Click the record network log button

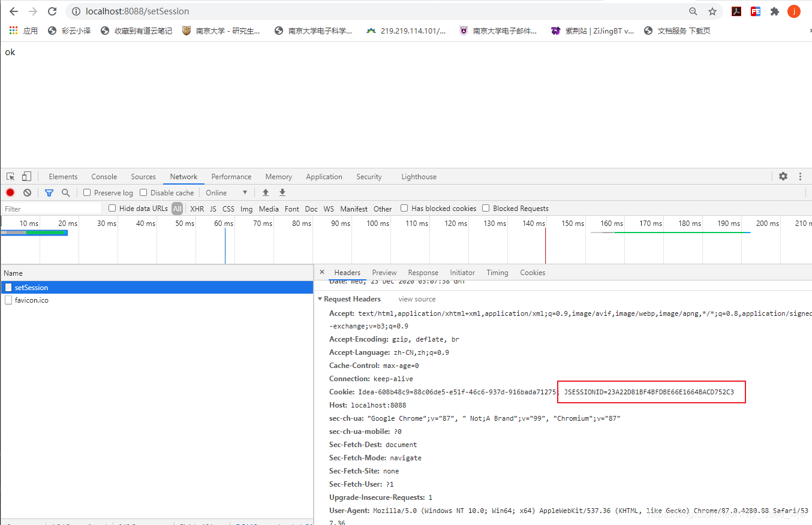10,192
